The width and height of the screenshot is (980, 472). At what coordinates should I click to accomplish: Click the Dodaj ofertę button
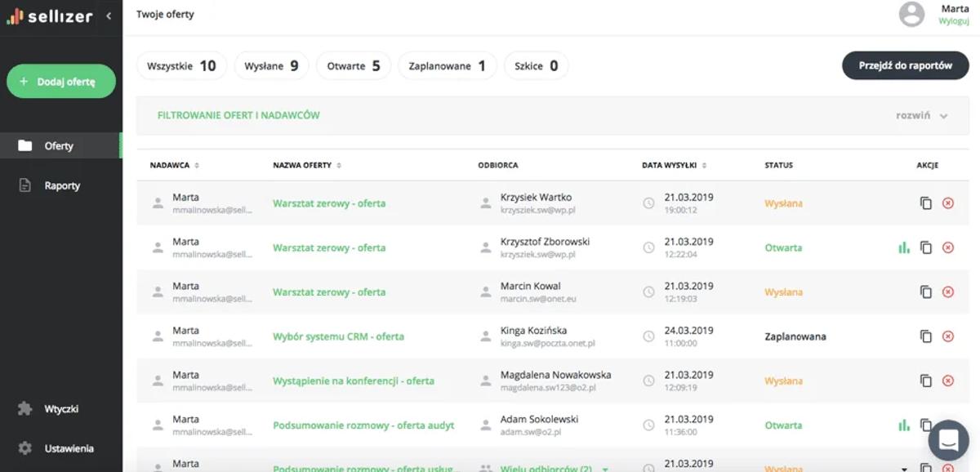click(61, 81)
